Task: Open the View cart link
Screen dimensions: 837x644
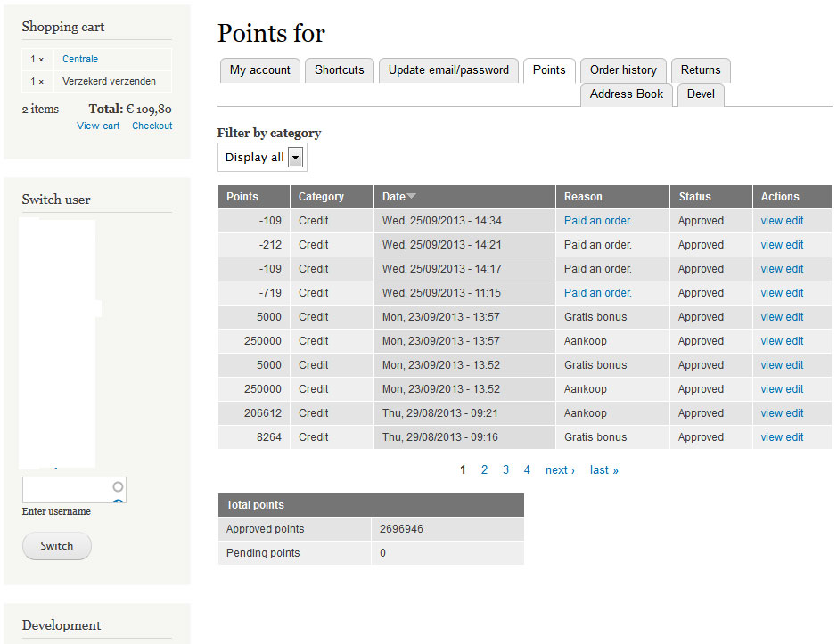Action: pos(98,126)
